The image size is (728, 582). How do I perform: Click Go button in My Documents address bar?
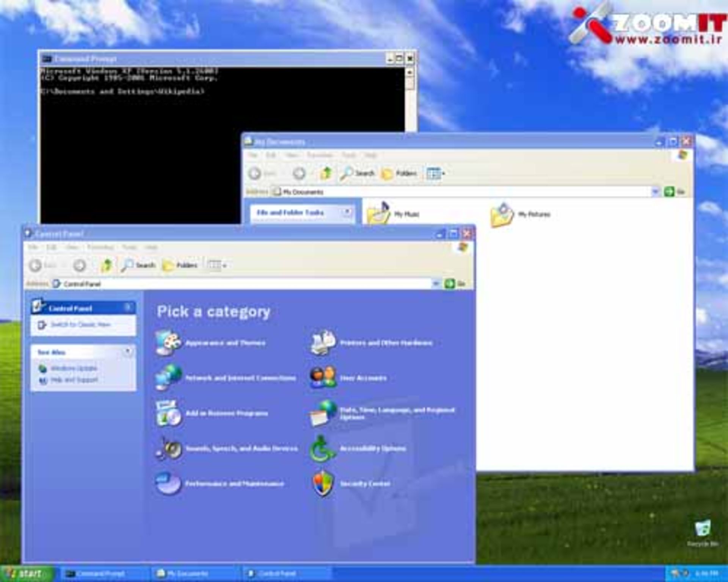(675, 192)
